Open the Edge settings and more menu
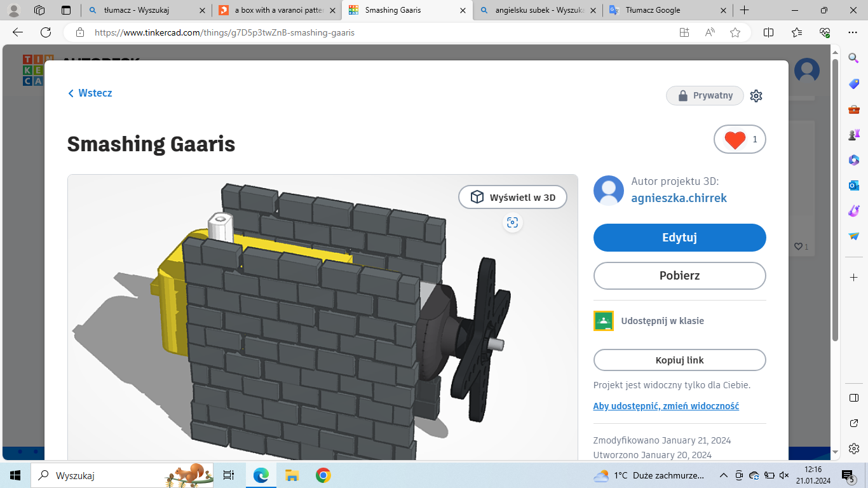Viewport: 868px width, 488px height. [x=853, y=32]
